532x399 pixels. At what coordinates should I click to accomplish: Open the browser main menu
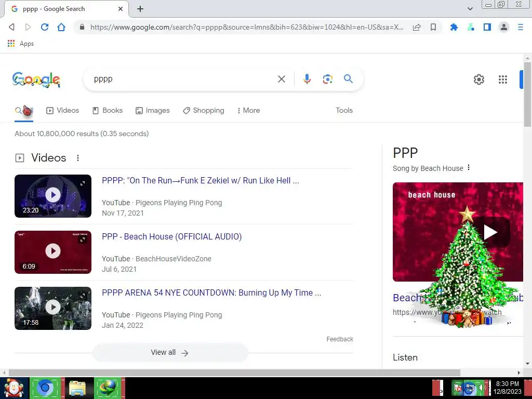click(521, 27)
